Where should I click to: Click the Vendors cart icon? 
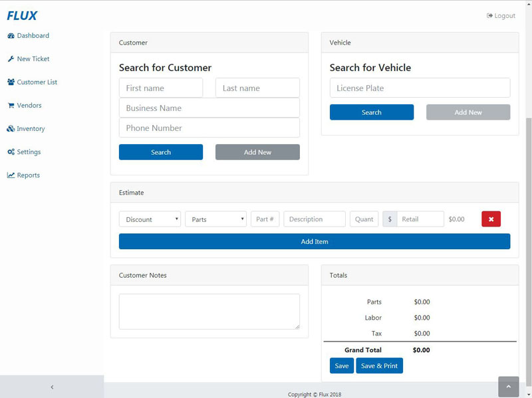[x=11, y=106]
